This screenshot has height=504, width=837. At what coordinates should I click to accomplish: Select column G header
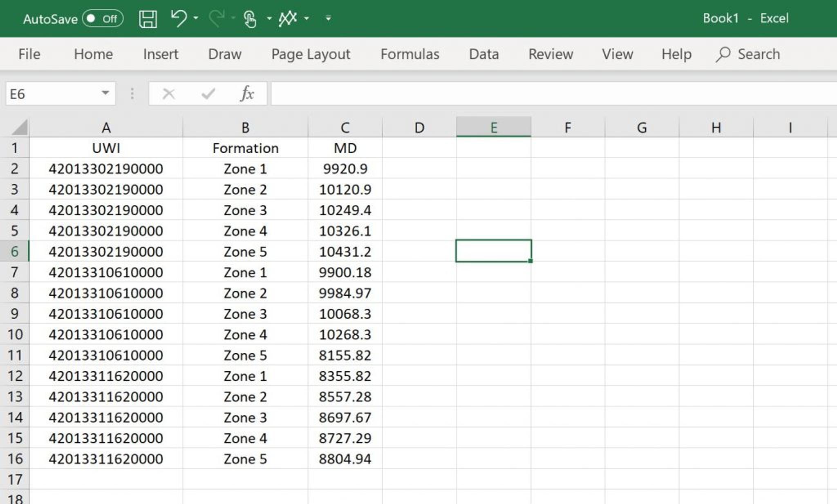[x=642, y=127]
